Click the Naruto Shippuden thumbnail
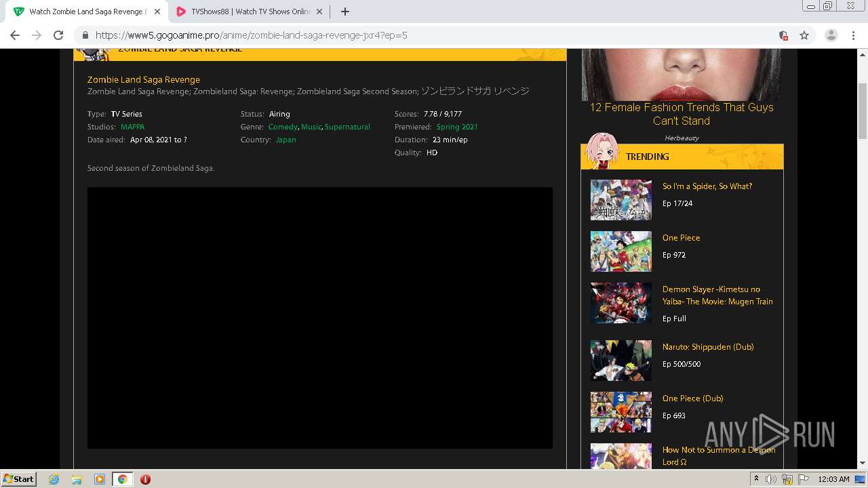 621,361
